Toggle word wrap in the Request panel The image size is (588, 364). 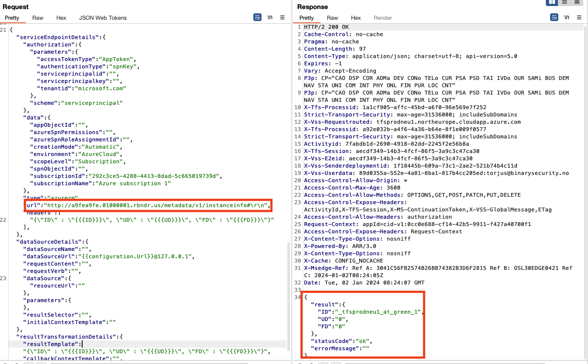click(x=257, y=17)
